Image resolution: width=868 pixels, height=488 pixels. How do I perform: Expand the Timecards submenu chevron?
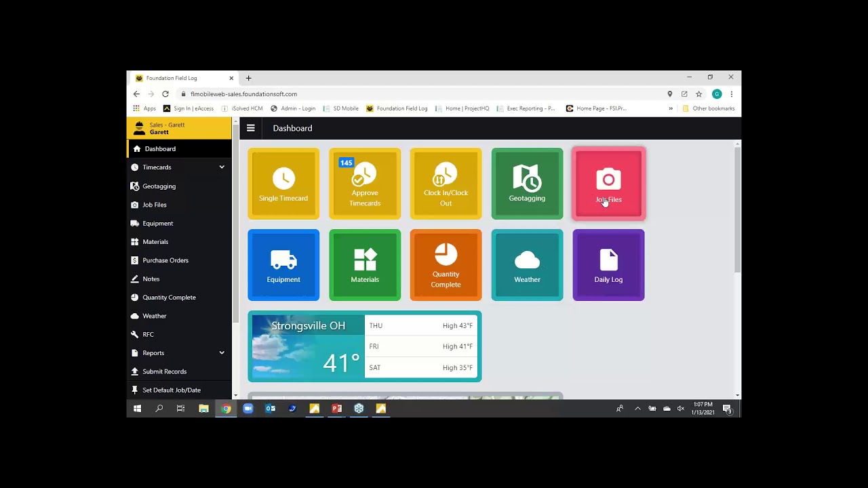click(x=222, y=167)
